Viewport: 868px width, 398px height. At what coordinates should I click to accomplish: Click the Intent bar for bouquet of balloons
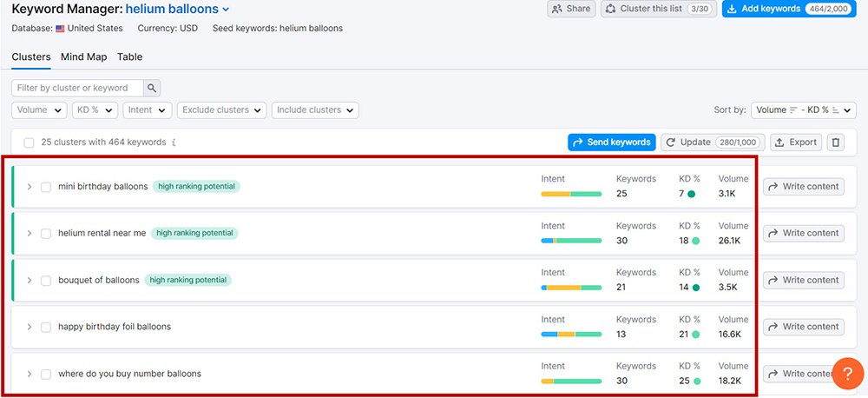tap(571, 288)
